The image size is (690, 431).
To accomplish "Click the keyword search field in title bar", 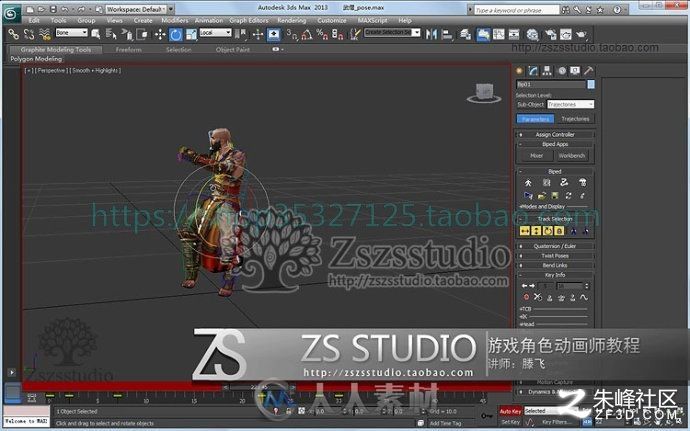I will (516, 10).
